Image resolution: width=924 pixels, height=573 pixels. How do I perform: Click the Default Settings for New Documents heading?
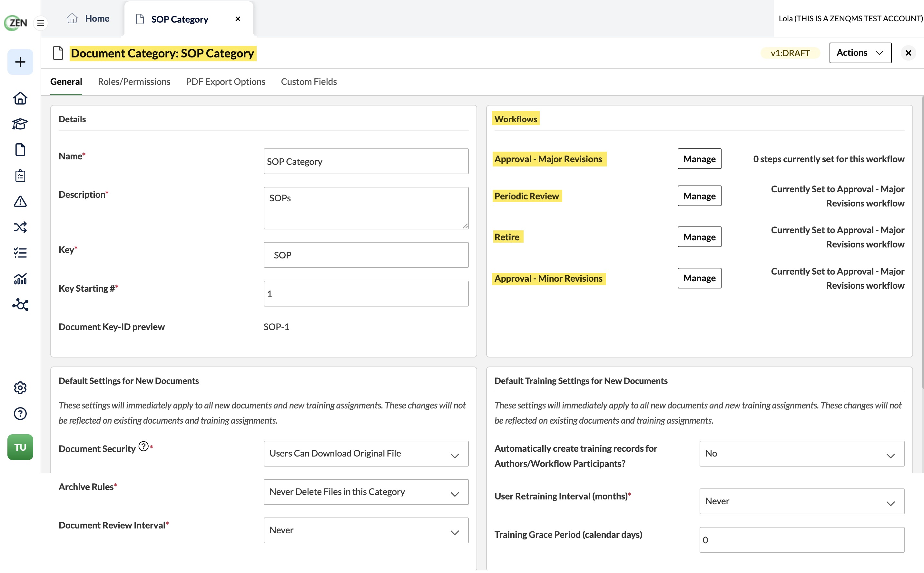(129, 380)
